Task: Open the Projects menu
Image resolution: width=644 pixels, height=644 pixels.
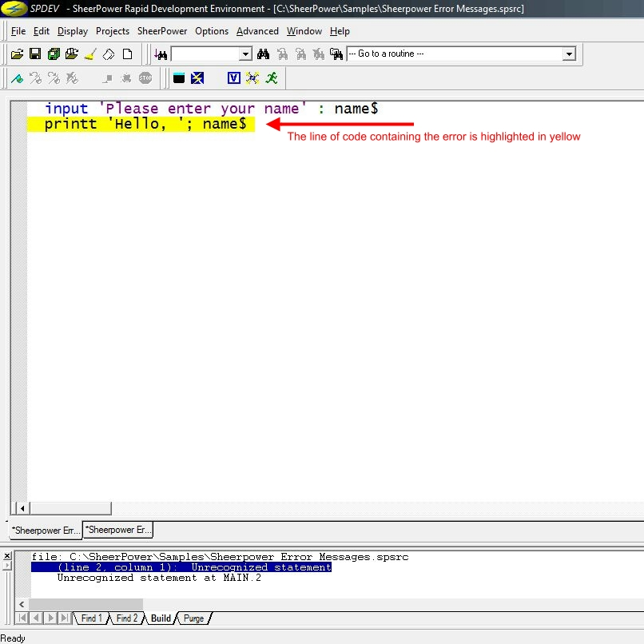Action: (x=113, y=31)
